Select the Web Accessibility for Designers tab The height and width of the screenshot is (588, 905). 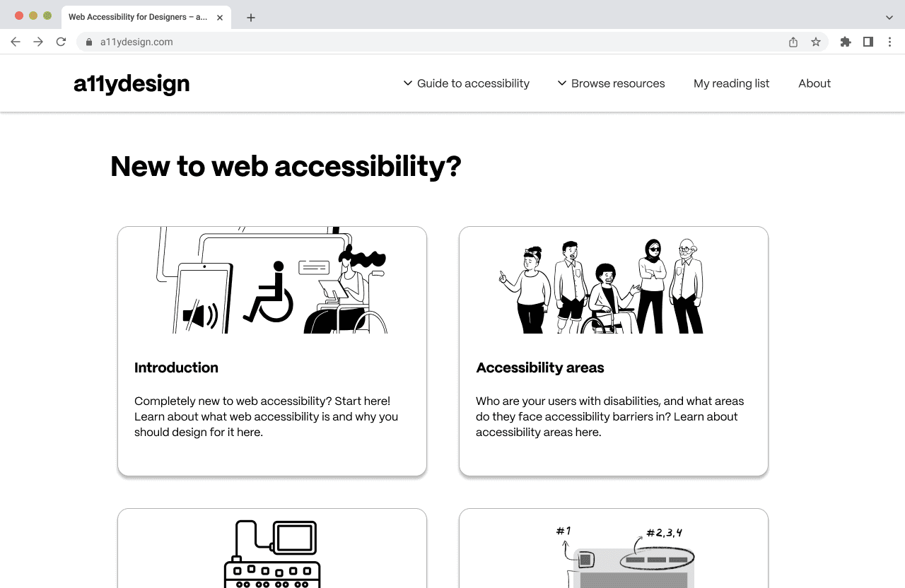pyautogui.click(x=146, y=17)
